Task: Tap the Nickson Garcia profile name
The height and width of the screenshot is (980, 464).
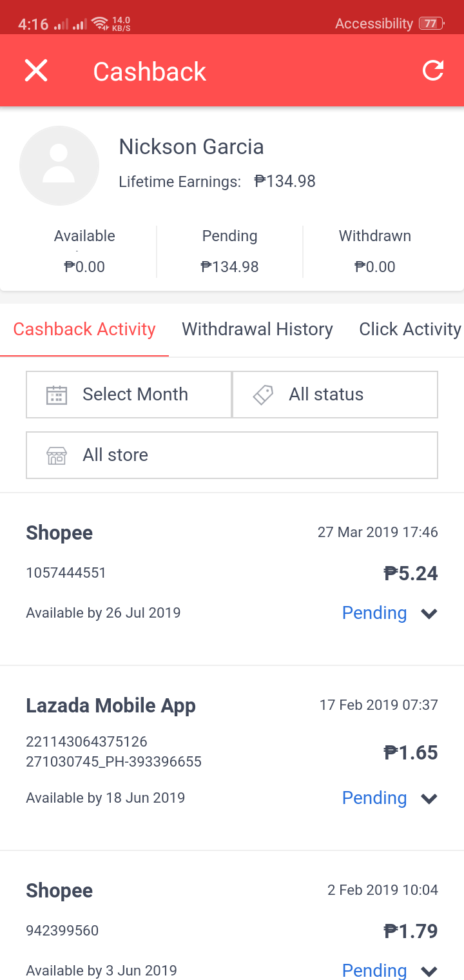Action: coord(191,147)
